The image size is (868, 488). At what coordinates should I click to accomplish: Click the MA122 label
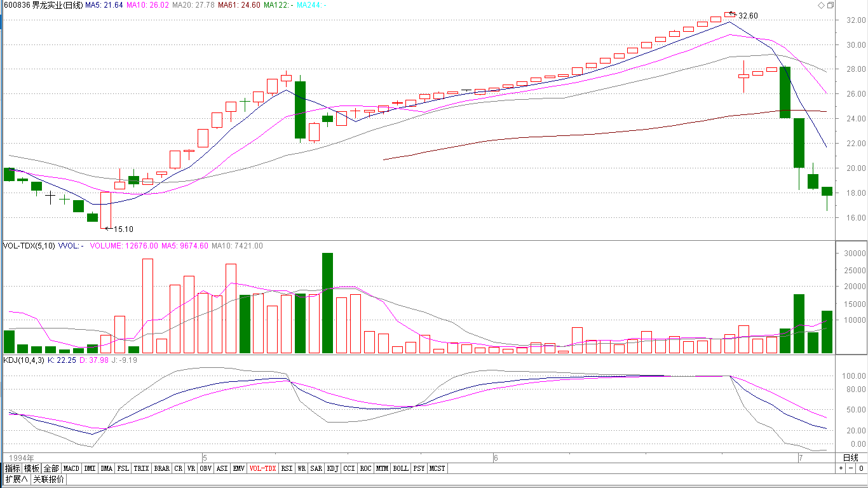pyautogui.click(x=278, y=5)
